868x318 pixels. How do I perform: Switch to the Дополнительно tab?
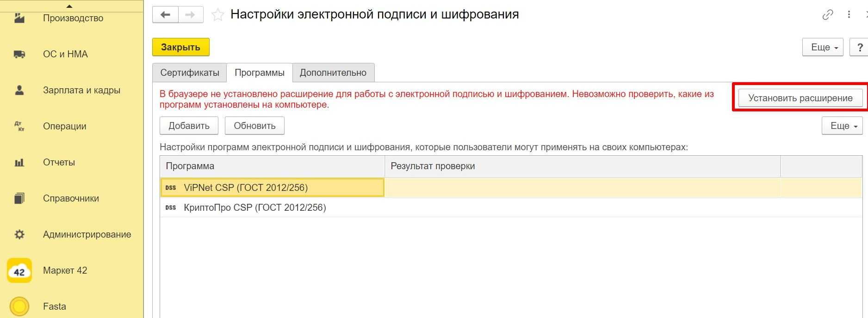click(x=333, y=73)
